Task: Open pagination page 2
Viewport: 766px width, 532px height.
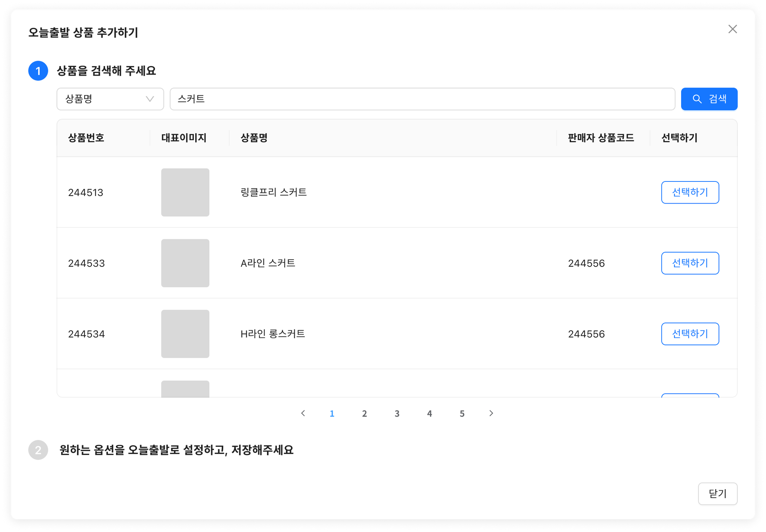Action: click(x=364, y=413)
